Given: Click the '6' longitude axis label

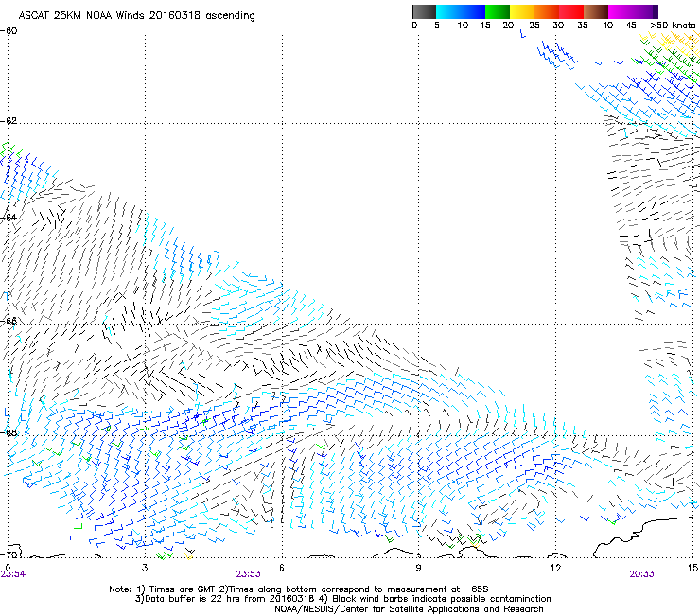Looking at the screenshot, I should pyautogui.click(x=282, y=568).
